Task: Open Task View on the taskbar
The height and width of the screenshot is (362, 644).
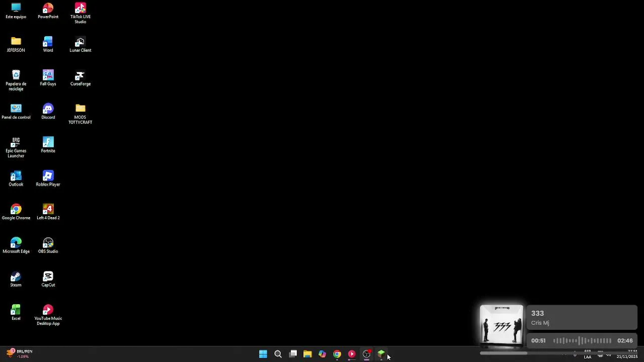Action: pyautogui.click(x=293, y=354)
